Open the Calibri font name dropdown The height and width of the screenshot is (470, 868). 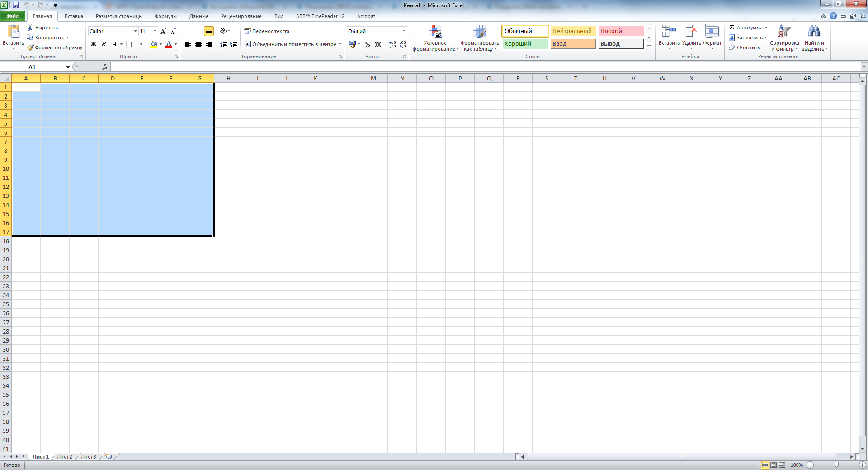click(x=135, y=31)
